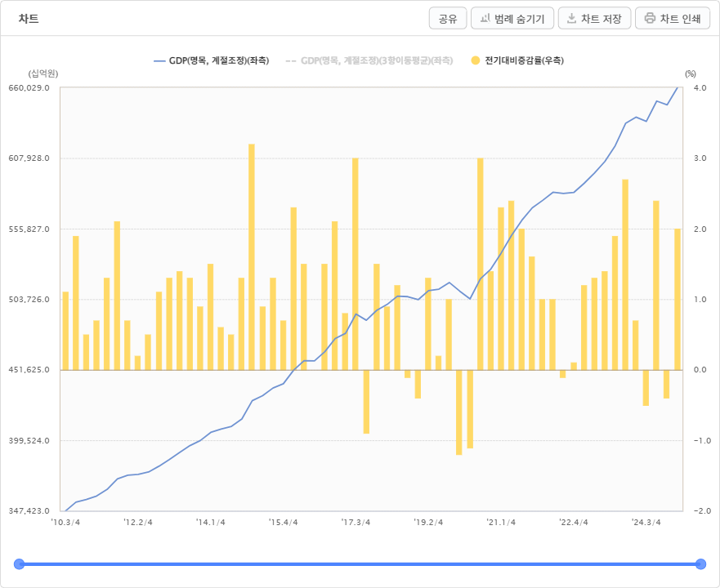Click the 399,524.0 left axis value
Image resolution: width=720 pixels, height=588 pixels.
coord(29,441)
